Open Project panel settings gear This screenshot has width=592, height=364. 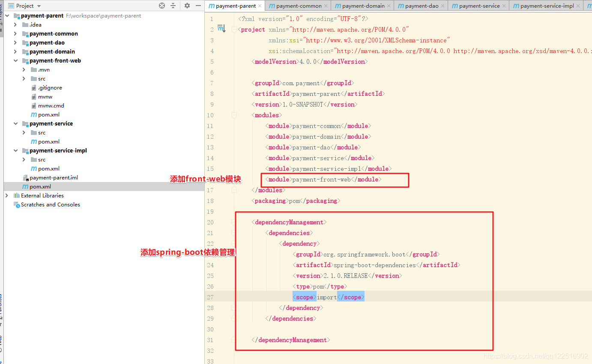187,6
